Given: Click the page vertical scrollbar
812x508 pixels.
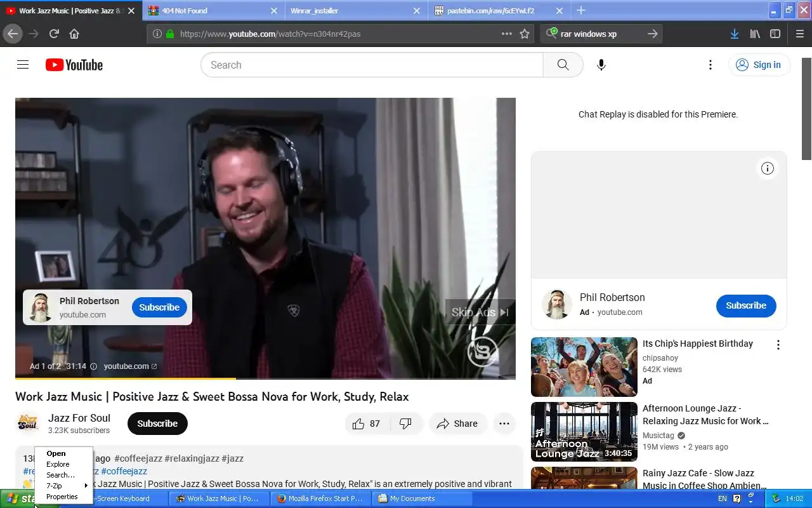Looking at the screenshot, I should pyautogui.click(x=806, y=108).
